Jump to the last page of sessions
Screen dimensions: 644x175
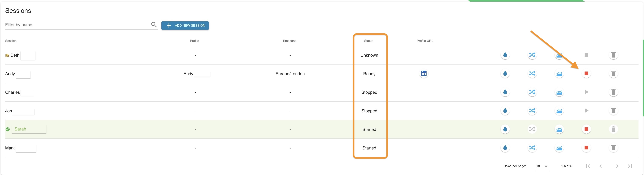[630, 166]
